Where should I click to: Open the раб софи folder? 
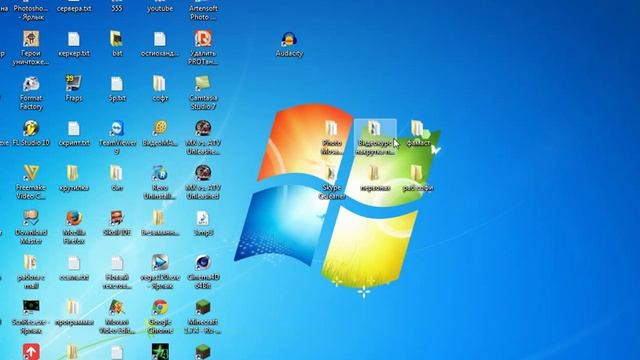pyautogui.click(x=417, y=173)
